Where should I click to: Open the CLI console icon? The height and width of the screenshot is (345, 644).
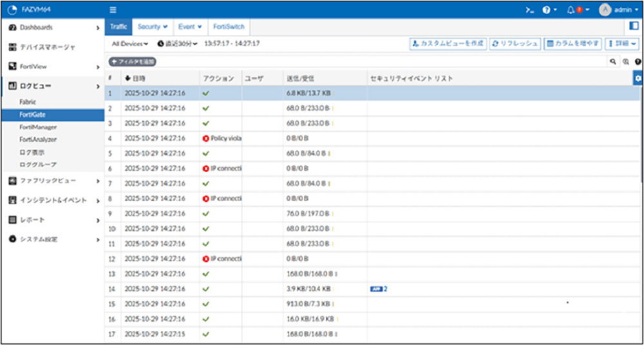coord(530,10)
